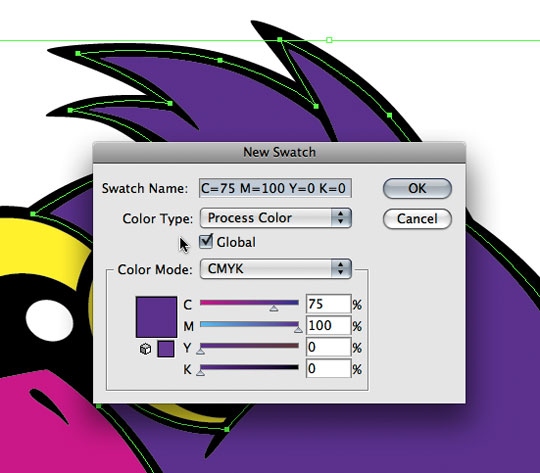Confirm the new swatch with OK
This screenshot has height=473, width=540.
pyautogui.click(x=417, y=188)
